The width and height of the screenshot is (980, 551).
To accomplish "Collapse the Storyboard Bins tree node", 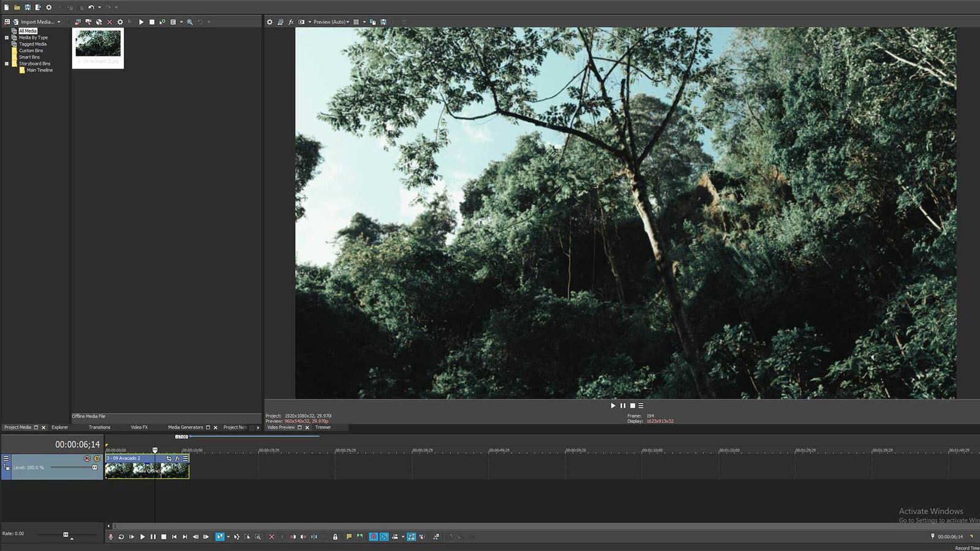I will pos(8,63).
